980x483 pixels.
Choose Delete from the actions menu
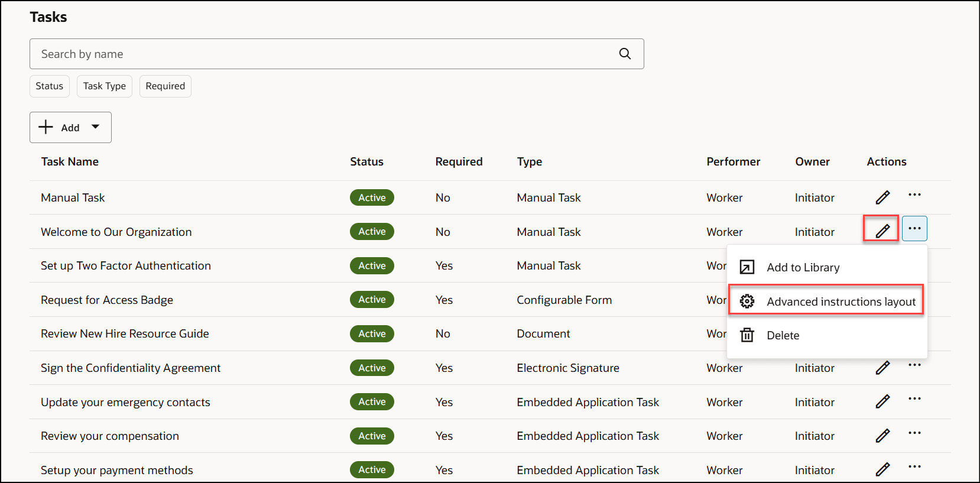783,335
